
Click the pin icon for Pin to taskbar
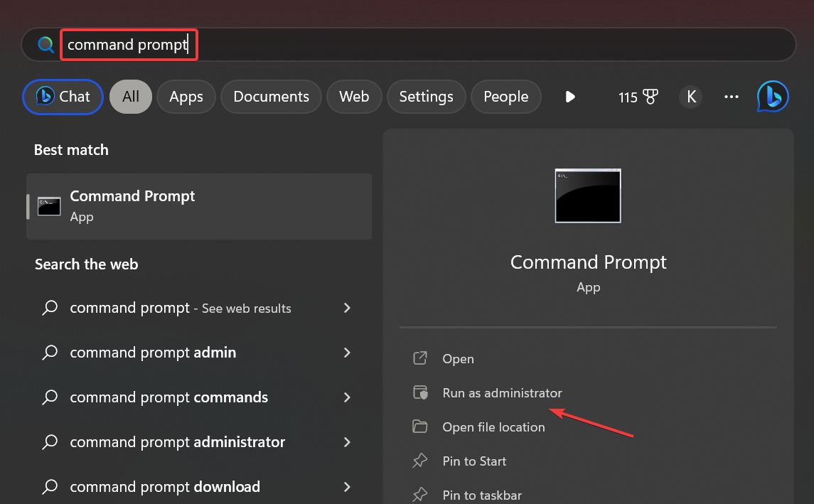tap(420, 495)
